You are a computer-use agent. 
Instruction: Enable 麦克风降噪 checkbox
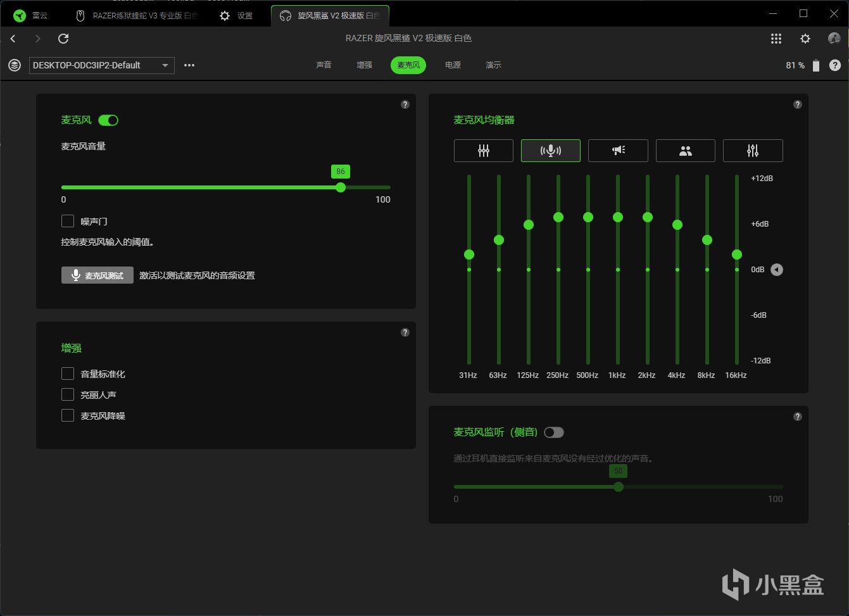68,416
